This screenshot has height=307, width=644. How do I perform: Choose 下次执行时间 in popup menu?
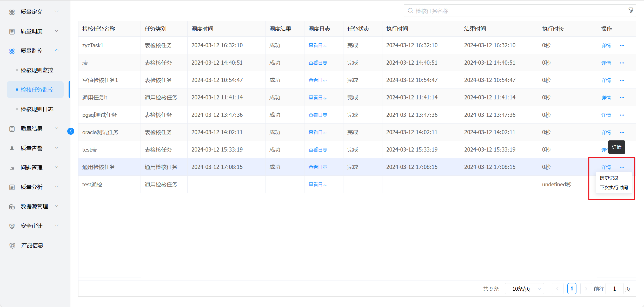point(614,188)
